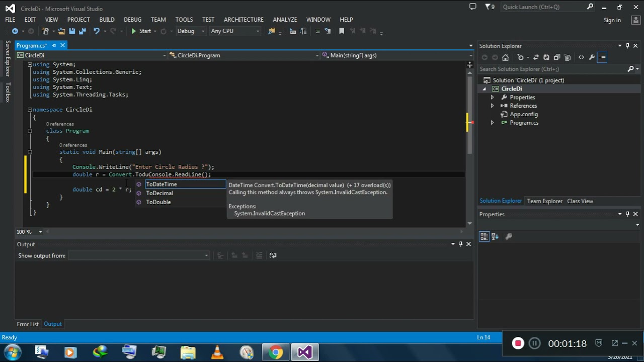This screenshot has height=362, width=644.
Task: Toggle Preview Selected Items button in Solution Explorer
Action: tap(602, 57)
